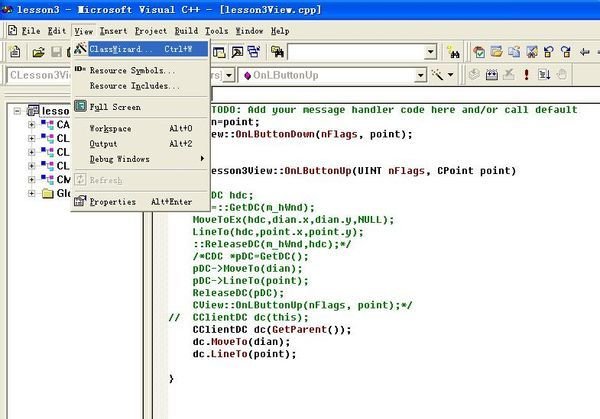Toggle the Workspace window toolbar icon
The height and width of the screenshot is (419, 600).
(219, 52)
